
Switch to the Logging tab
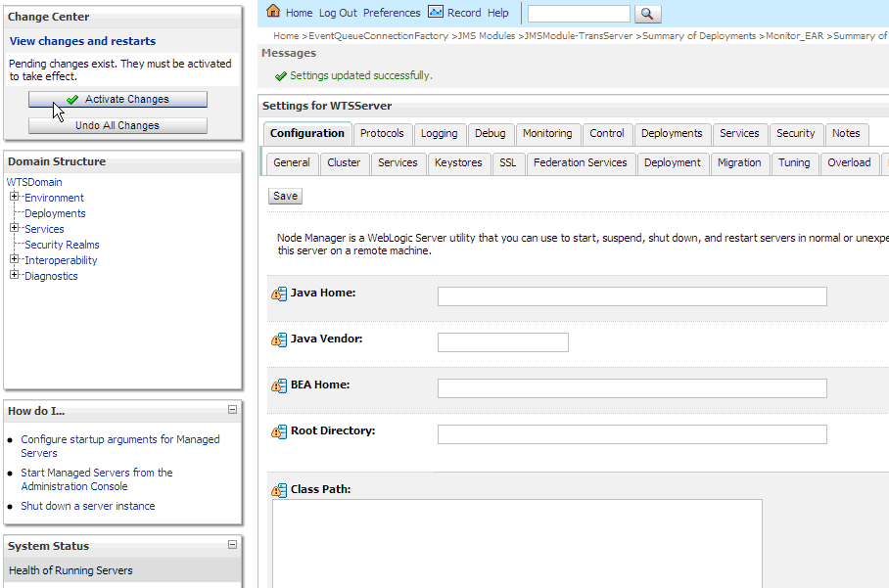440,134
